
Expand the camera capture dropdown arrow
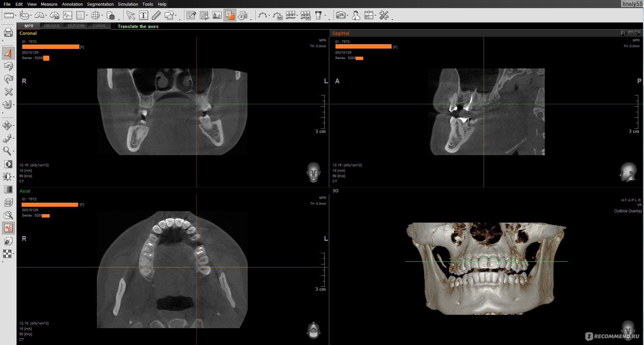[347, 16]
